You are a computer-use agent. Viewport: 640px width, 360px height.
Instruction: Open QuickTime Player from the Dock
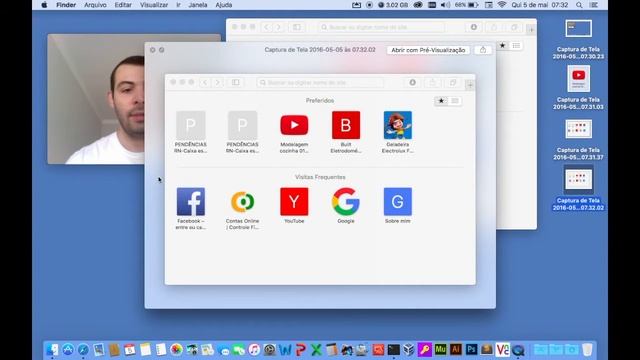coord(518,350)
